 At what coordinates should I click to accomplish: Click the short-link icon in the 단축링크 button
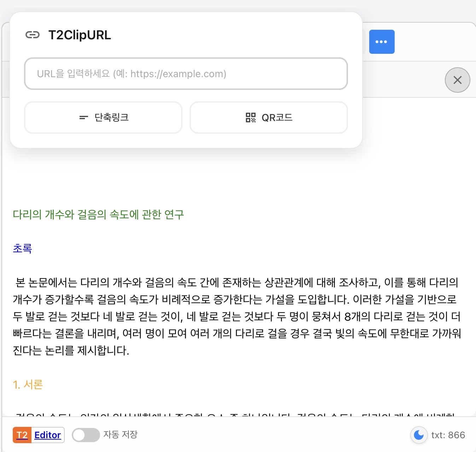tap(83, 118)
